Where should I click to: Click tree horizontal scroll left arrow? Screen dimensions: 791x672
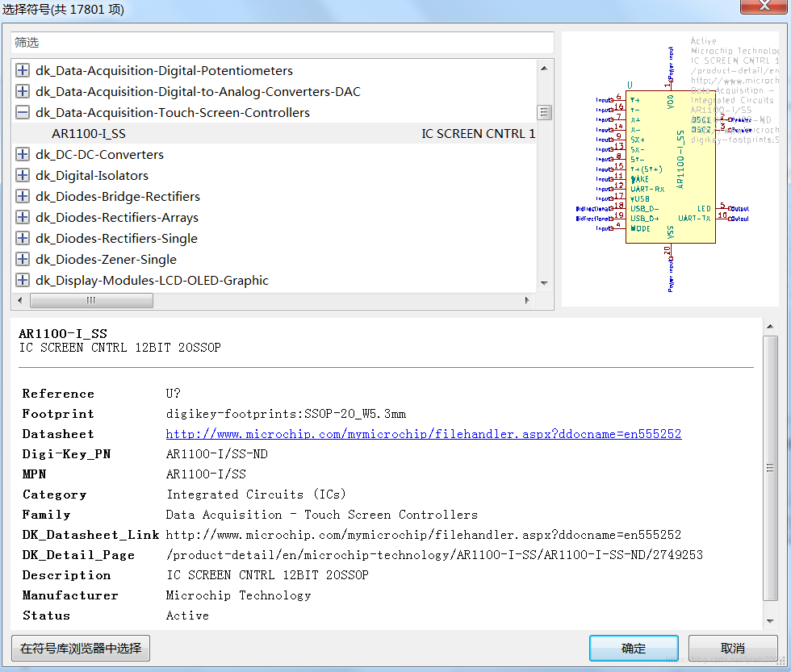click(x=19, y=300)
